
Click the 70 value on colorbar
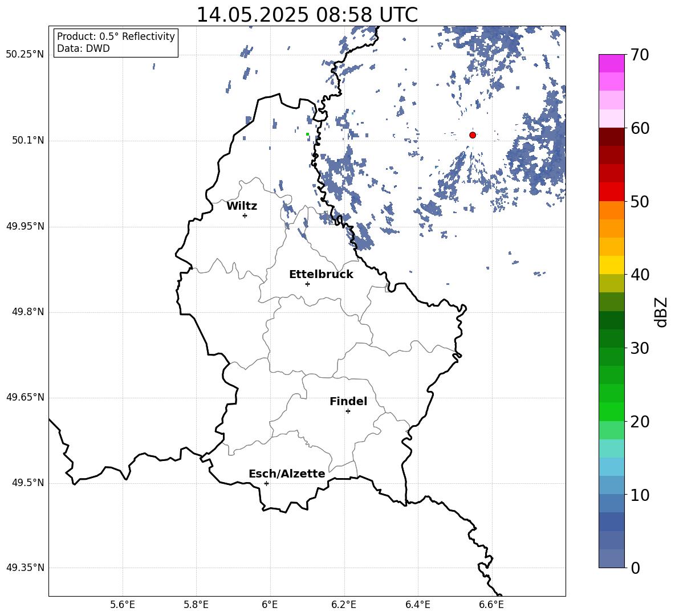click(x=640, y=55)
